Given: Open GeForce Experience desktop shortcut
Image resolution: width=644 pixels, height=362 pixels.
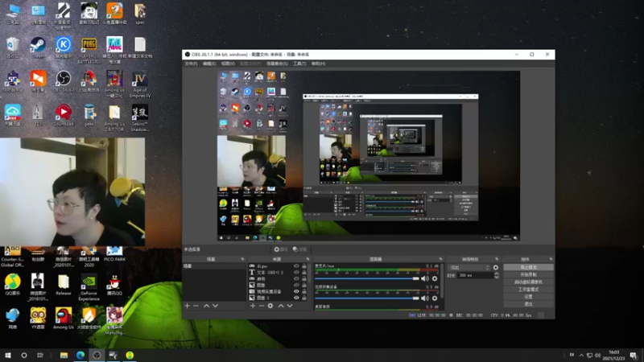Looking at the screenshot, I should point(89,288).
